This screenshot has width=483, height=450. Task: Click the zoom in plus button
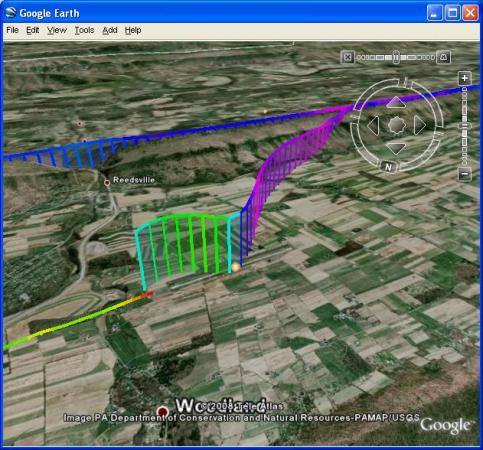[465, 79]
